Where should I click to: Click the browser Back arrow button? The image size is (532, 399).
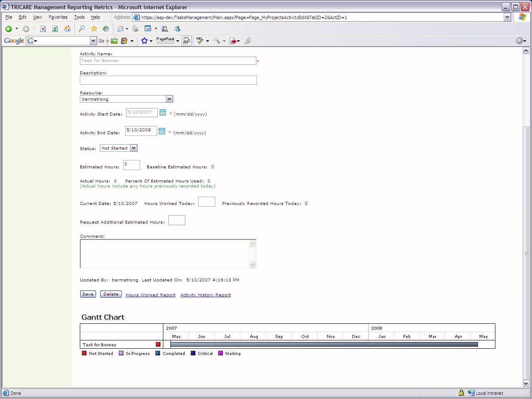(8, 29)
